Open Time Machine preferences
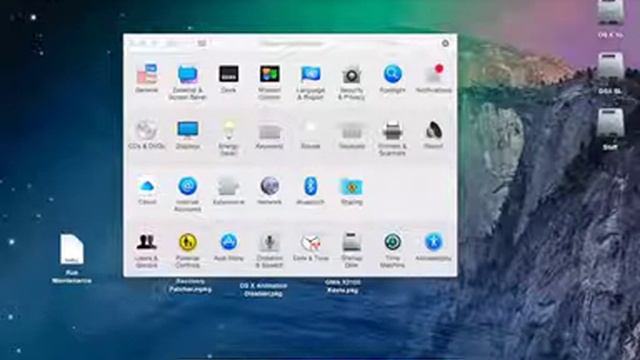Viewport: 640px width, 360px height. click(x=393, y=250)
